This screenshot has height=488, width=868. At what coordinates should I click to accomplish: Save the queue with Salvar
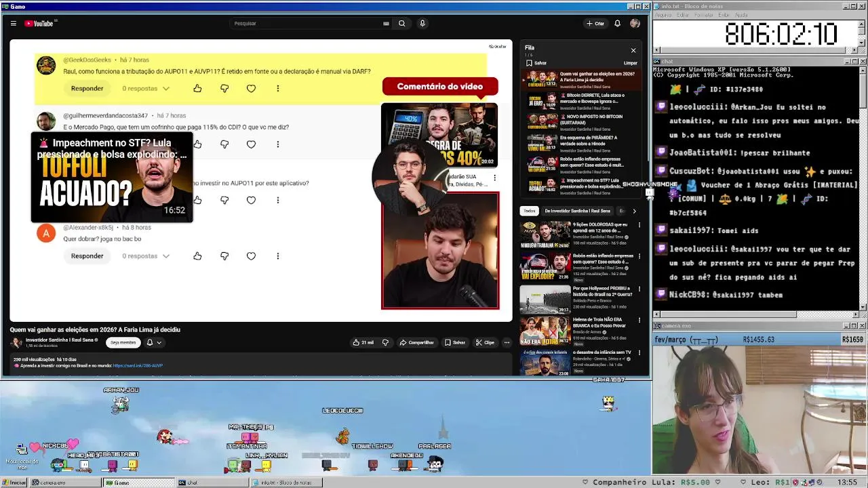[536, 63]
